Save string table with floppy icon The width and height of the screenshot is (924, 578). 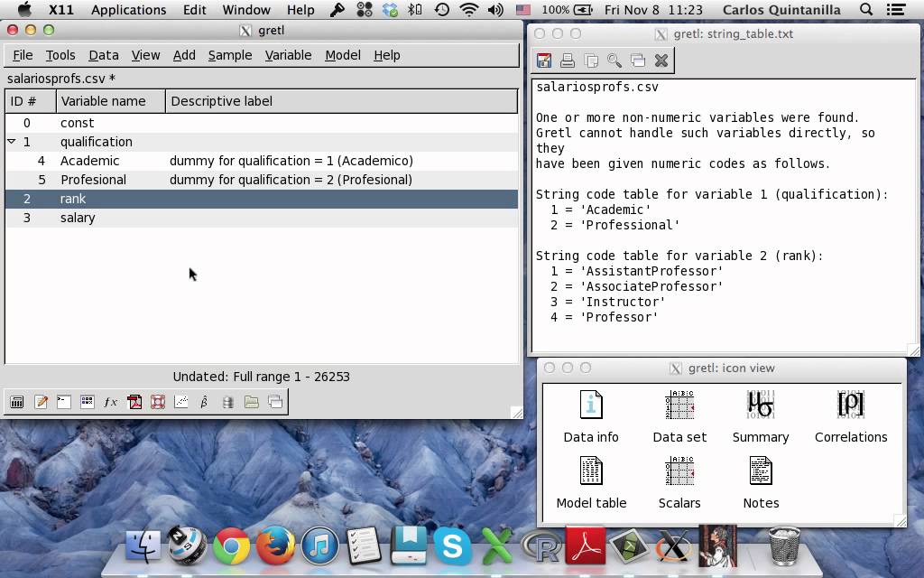pos(544,61)
